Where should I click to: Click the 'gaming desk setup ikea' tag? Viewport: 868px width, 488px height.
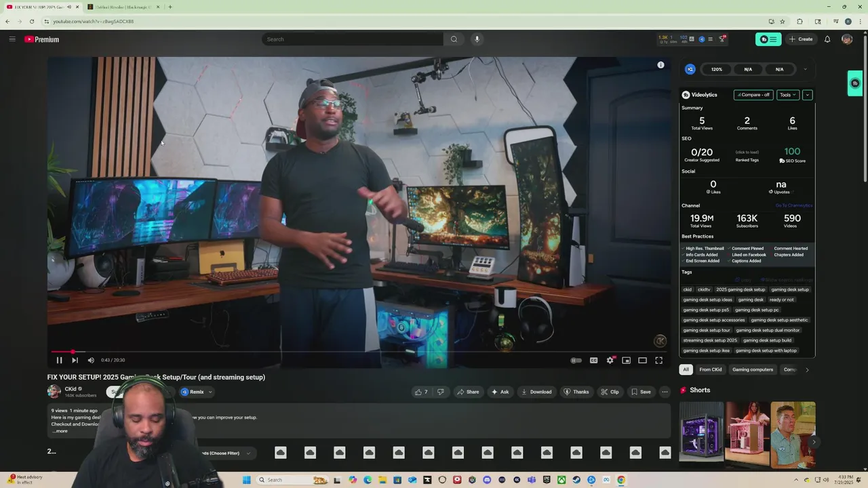click(x=707, y=350)
